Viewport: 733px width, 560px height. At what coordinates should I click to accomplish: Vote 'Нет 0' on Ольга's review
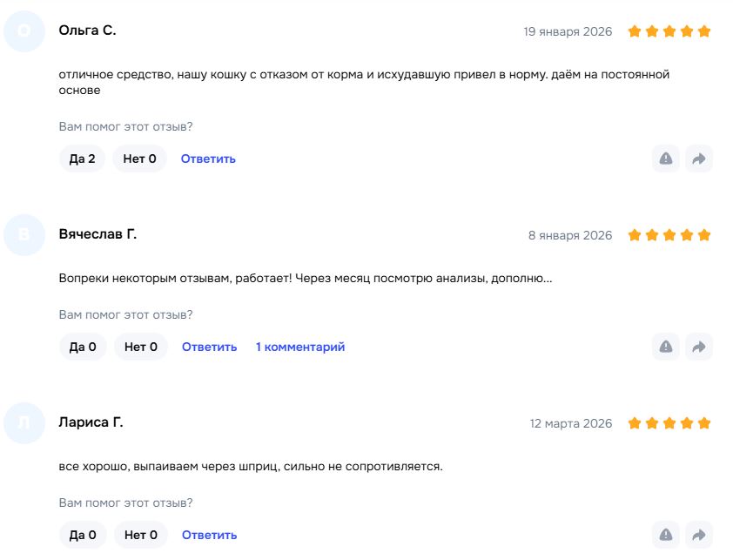(140, 159)
